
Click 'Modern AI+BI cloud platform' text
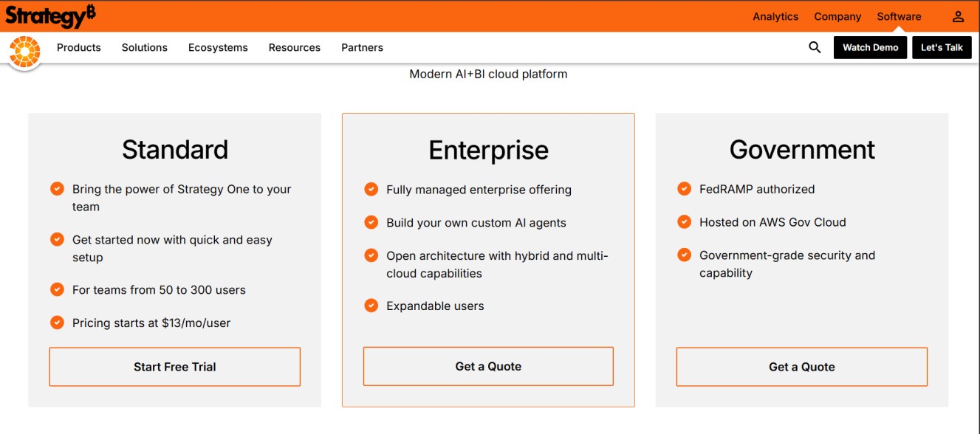[x=488, y=74]
